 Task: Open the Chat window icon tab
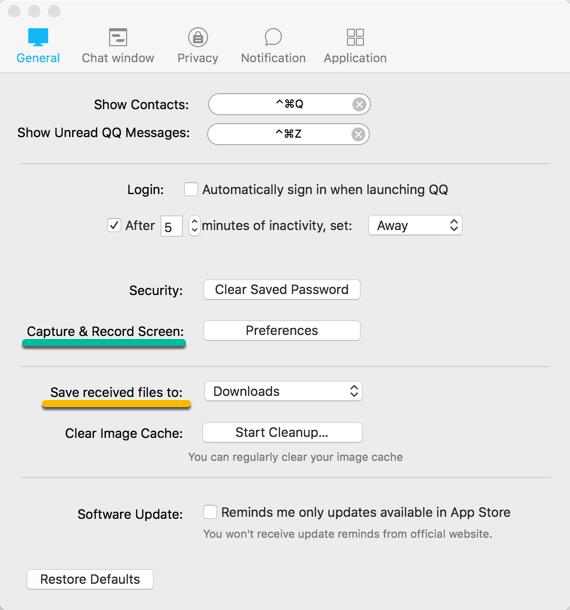pyautogui.click(x=118, y=37)
